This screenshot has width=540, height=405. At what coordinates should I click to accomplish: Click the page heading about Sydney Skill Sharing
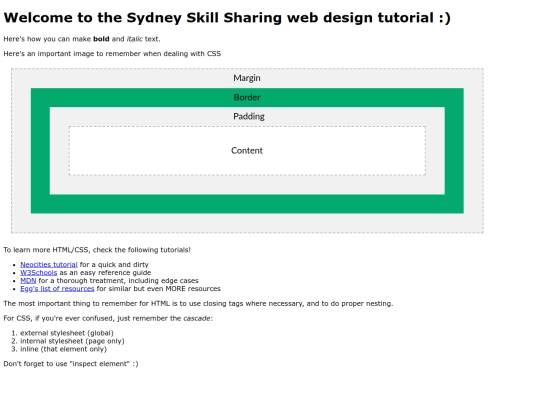pos(227,18)
